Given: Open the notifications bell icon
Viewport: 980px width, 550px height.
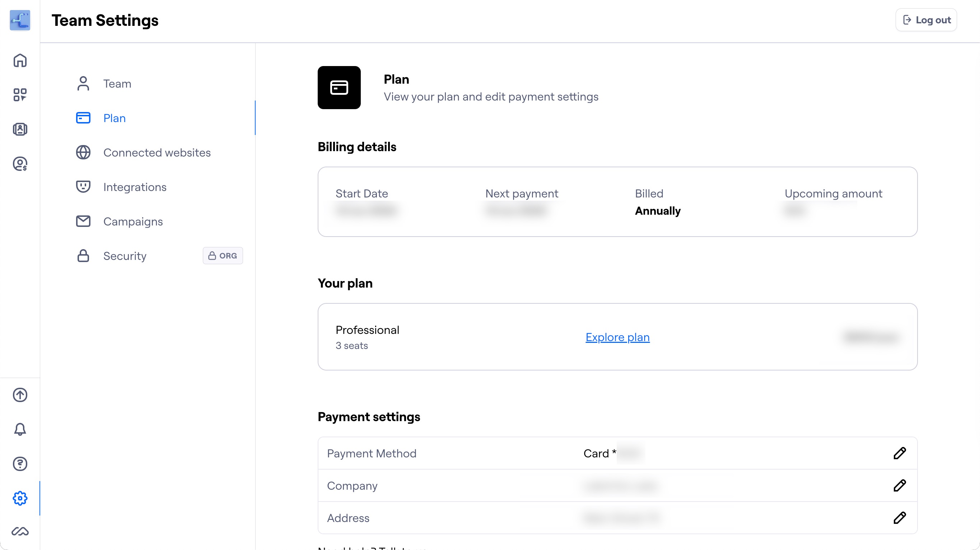Looking at the screenshot, I should [x=20, y=429].
